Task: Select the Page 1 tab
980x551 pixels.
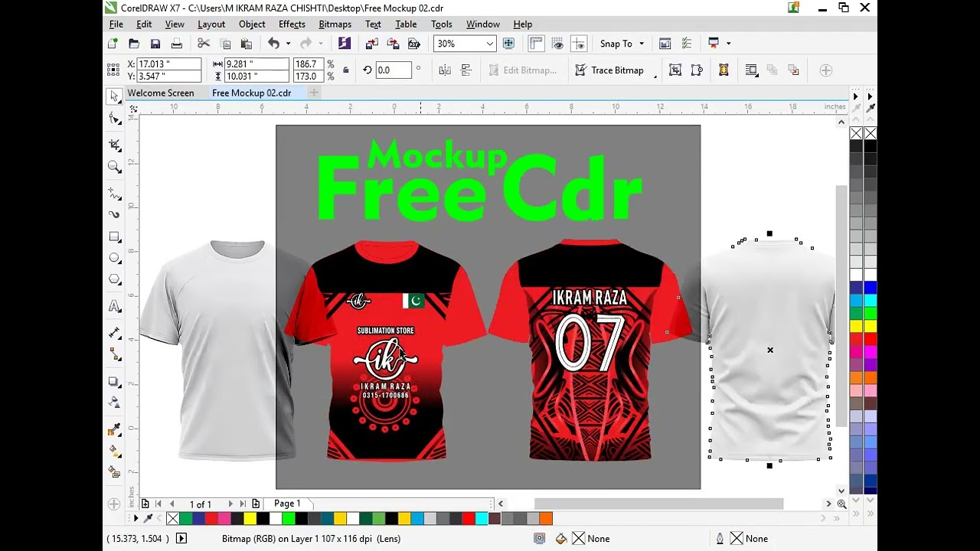Action: (287, 504)
